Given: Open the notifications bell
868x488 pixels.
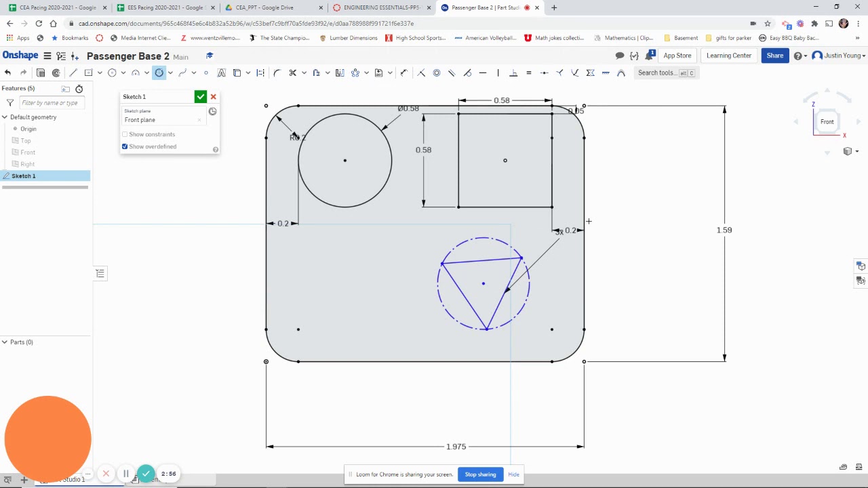Looking at the screenshot, I should pyautogui.click(x=650, y=55).
